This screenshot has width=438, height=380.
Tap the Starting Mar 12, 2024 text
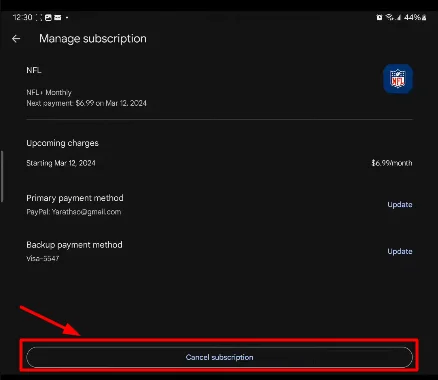61,163
